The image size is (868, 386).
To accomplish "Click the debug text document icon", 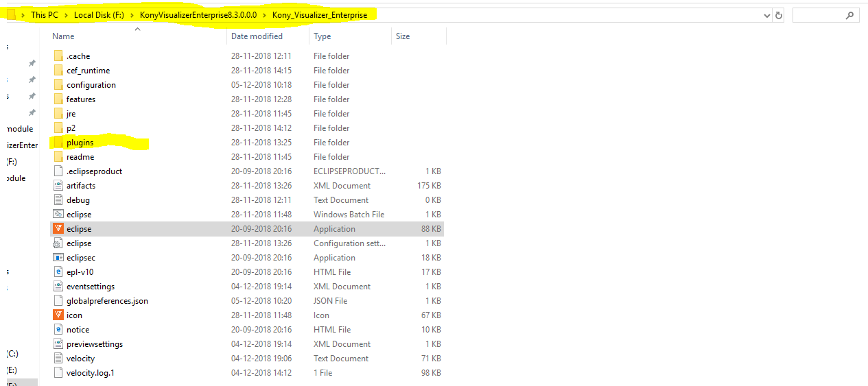I will pyautogui.click(x=58, y=200).
